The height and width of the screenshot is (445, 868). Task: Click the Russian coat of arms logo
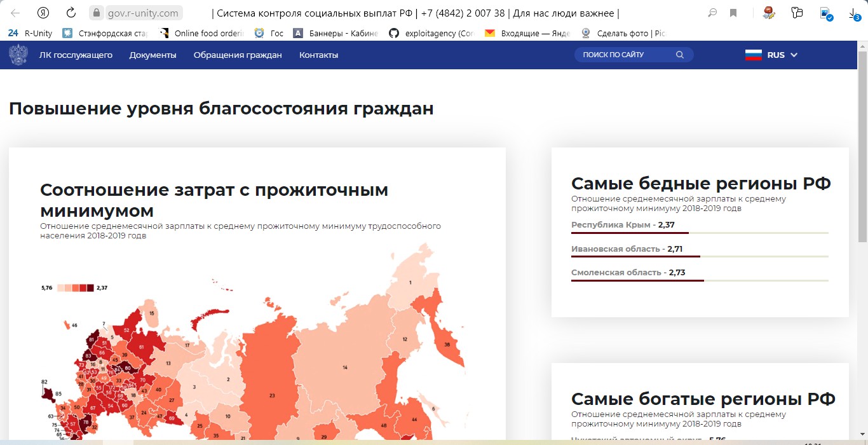tap(18, 55)
